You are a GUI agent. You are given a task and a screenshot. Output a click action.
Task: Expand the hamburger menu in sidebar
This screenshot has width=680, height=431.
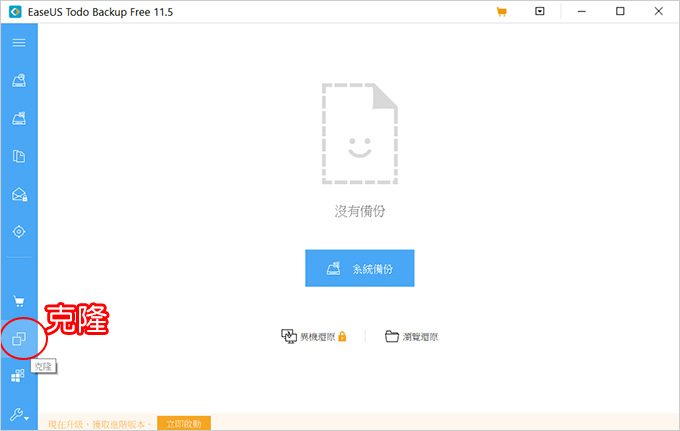(x=19, y=42)
